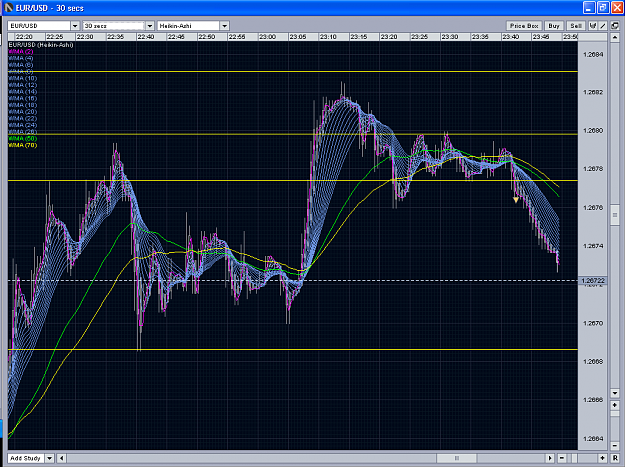The height and width of the screenshot is (467, 625).
Task: Click the EUR/USD - 30 secs title text
Action: [50, 8]
